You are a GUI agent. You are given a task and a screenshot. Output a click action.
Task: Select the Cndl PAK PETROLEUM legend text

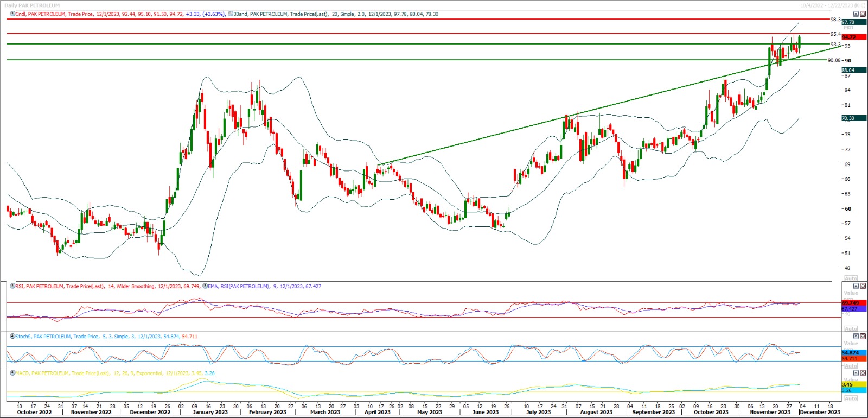(120, 14)
